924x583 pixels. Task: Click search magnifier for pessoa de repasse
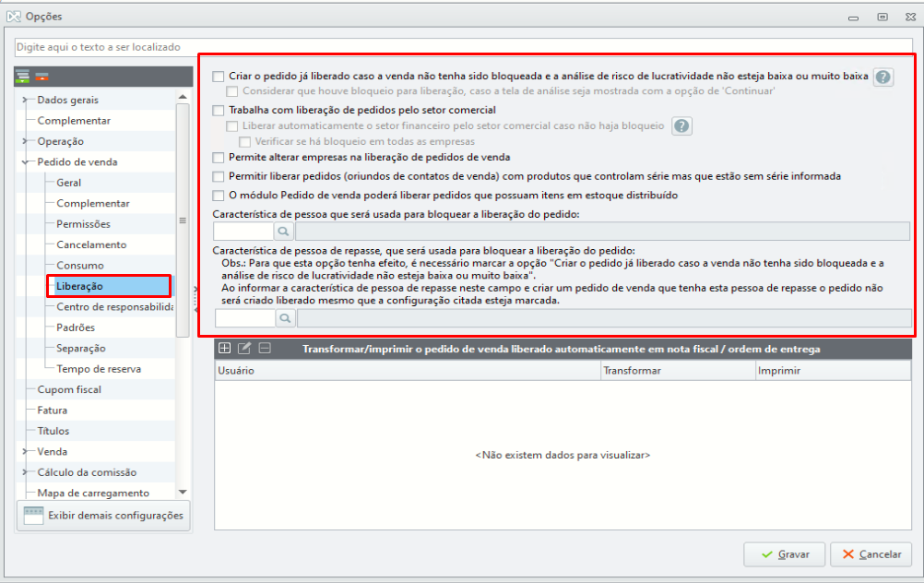285,318
